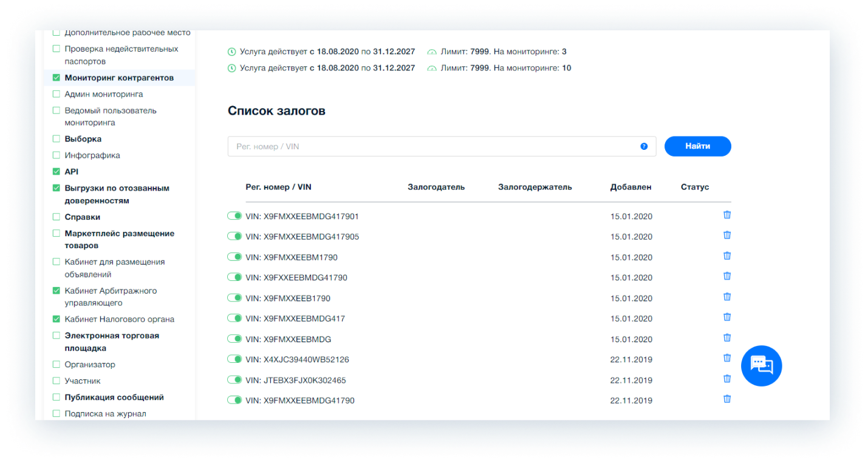
Task: Delete the VIN X9FMXXEEBMDG417901 row
Action: [x=727, y=215]
